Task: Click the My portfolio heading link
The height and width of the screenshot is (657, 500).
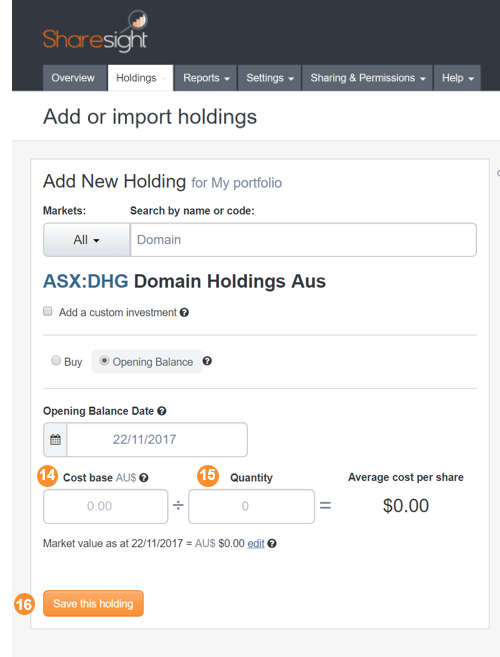Action: [246, 183]
